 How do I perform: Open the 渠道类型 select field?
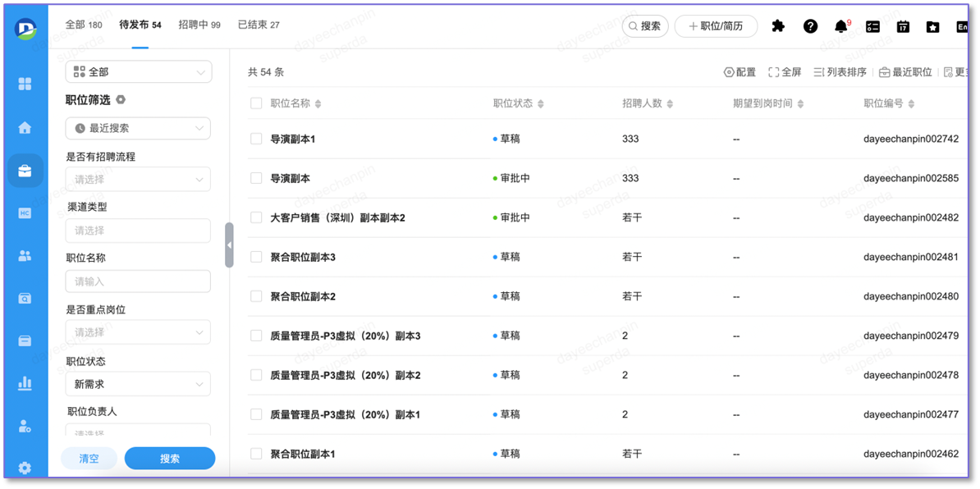[x=138, y=231]
